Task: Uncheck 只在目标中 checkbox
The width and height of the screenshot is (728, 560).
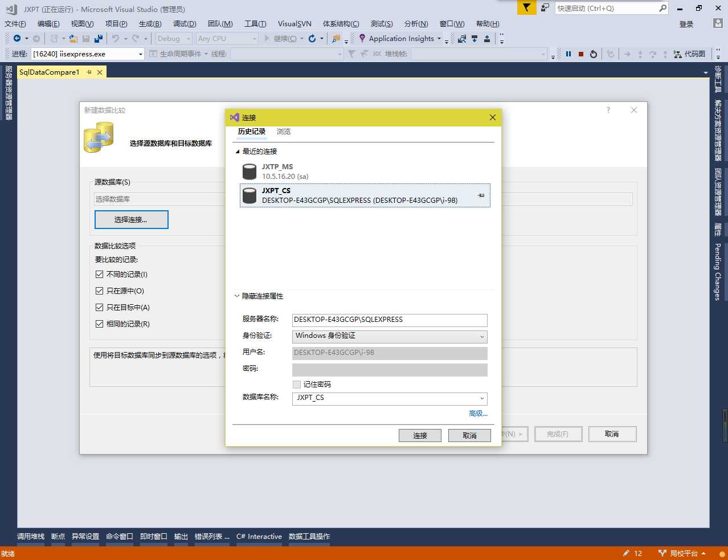Action: point(100,308)
